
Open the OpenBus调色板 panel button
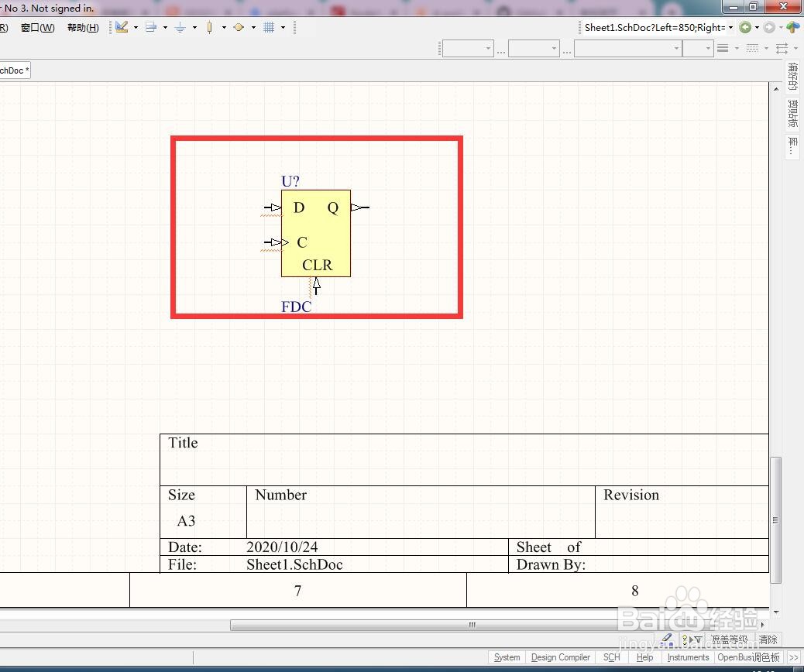(x=748, y=657)
